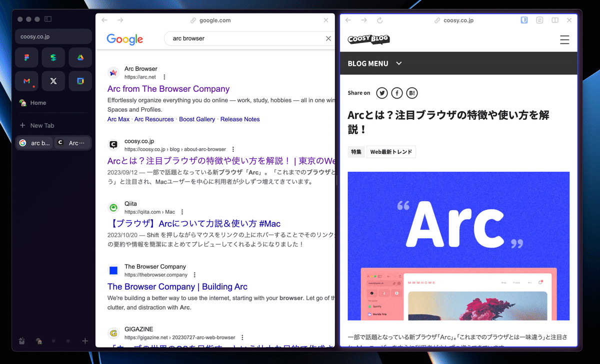Screen dimensions: 600x364
Task: Open the pinned Figma favorite
Action: point(26,58)
